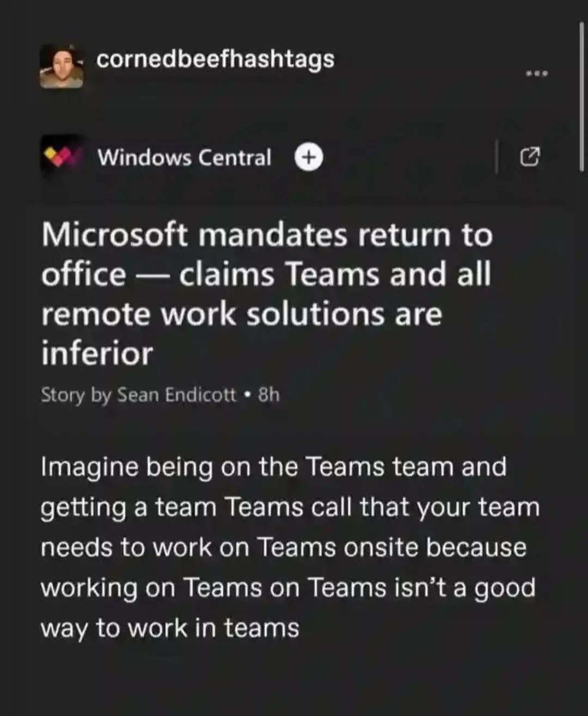Image resolution: width=588 pixels, height=716 pixels.
Task: Click the vertical scrollbar thumb
Action: click(x=582, y=97)
